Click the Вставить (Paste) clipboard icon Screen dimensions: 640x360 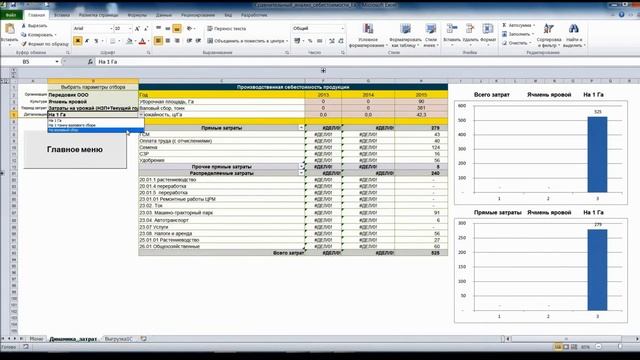tap(9, 29)
